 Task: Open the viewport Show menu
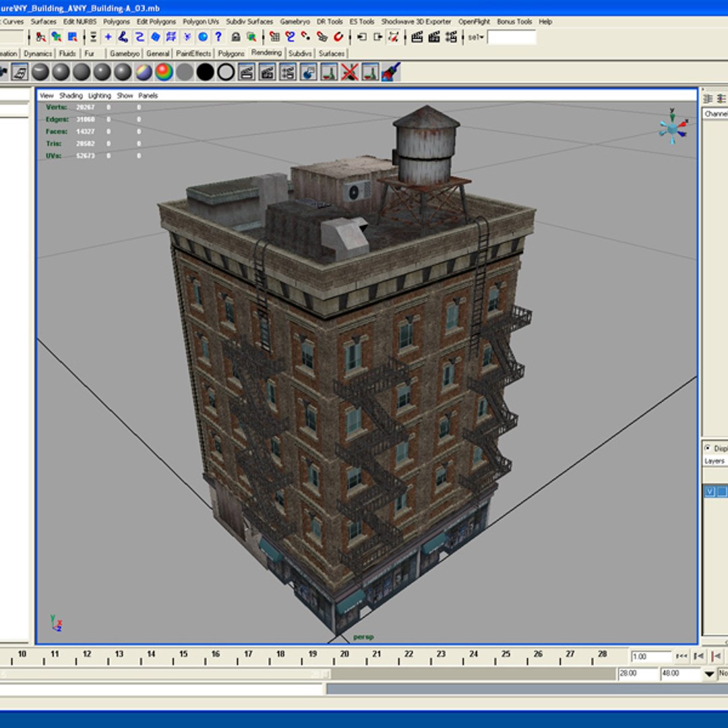coord(125,96)
